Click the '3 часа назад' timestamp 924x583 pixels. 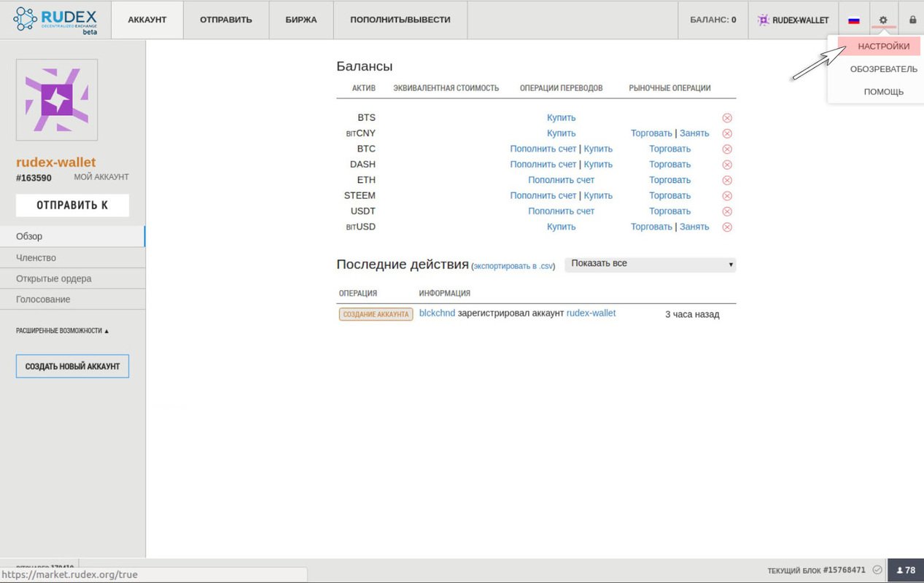pyautogui.click(x=692, y=314)
